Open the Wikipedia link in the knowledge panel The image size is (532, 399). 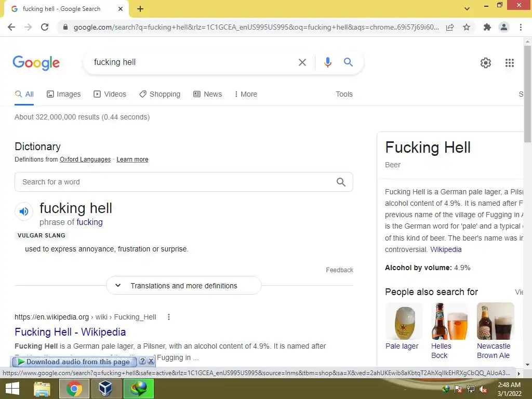pyautogui.click(x=446, y=250)
